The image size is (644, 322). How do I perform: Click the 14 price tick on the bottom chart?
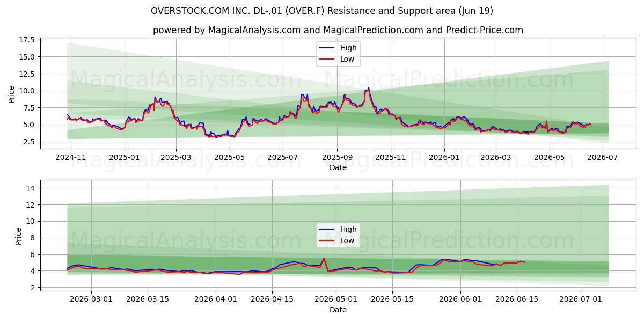(30, 188)
